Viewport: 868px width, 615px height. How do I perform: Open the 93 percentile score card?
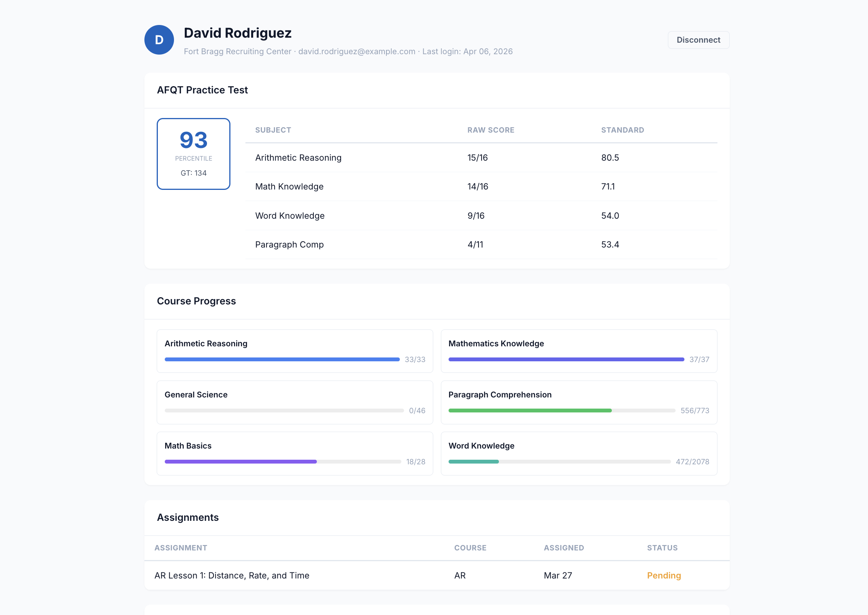click(x=193, y=153)
